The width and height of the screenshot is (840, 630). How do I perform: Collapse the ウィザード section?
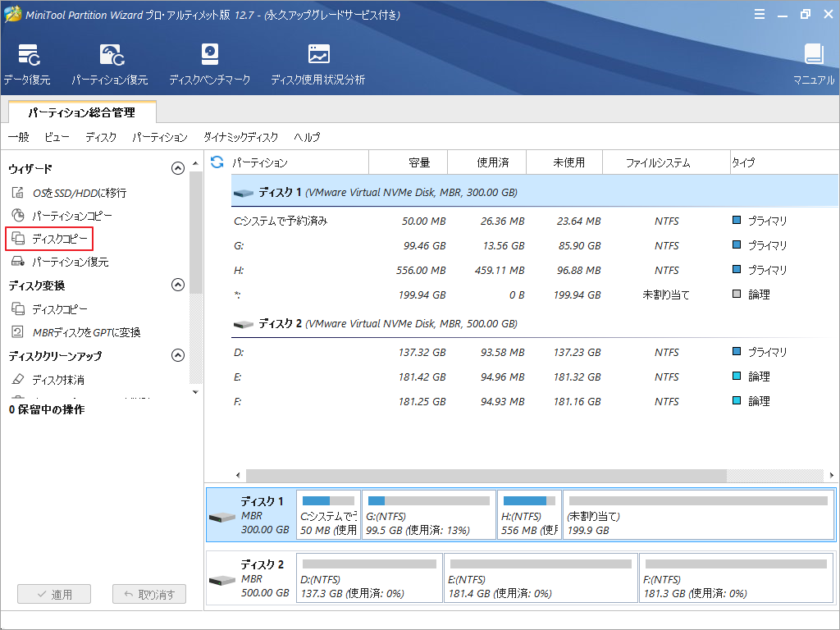coord(176,169)
